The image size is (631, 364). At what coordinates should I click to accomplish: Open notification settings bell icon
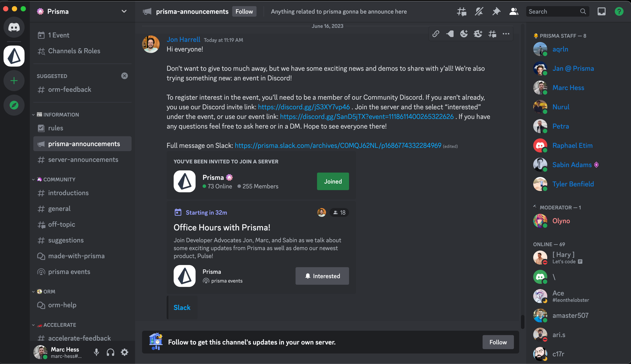(x=479, y=12)
